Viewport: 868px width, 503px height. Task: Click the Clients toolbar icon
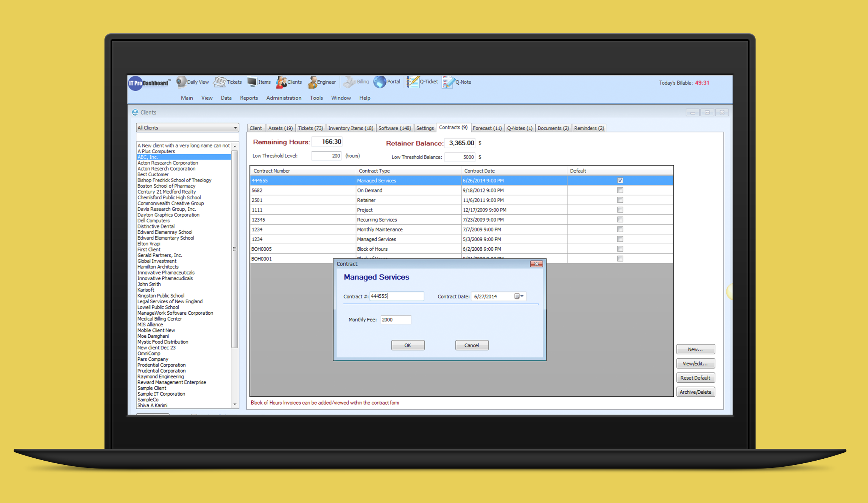click(281, 82)
